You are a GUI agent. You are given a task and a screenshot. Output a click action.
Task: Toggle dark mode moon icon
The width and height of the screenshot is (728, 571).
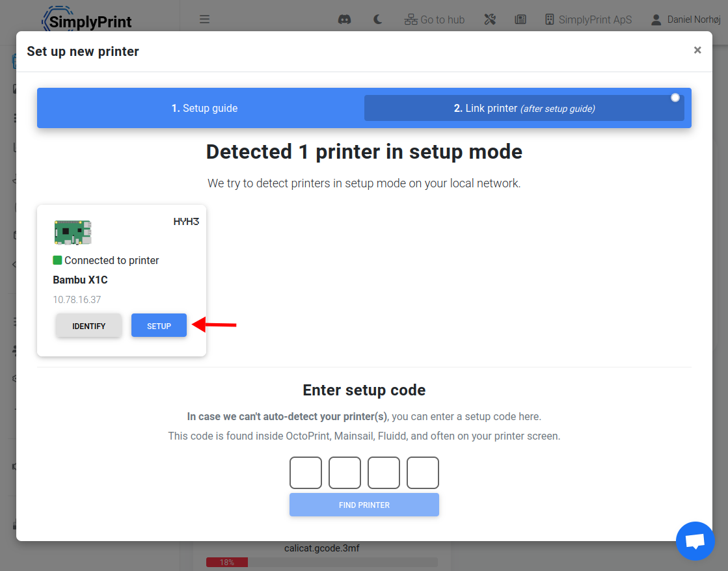point(377,20)
